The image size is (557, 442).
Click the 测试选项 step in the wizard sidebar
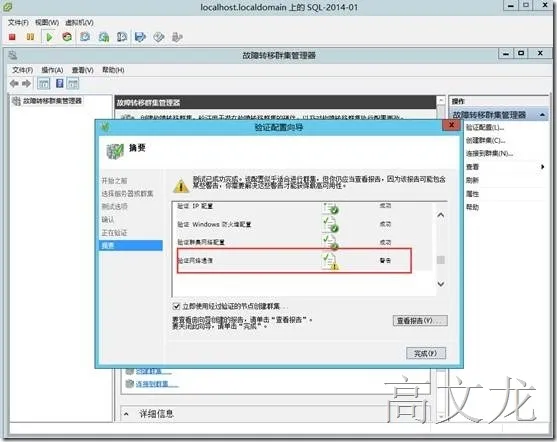[x=114, y=207]
